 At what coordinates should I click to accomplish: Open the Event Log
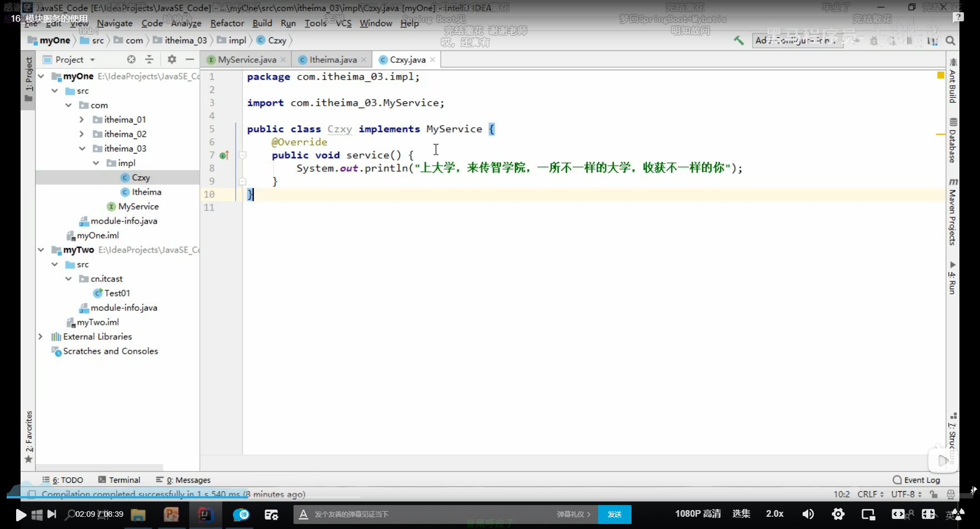coord(916,480)
